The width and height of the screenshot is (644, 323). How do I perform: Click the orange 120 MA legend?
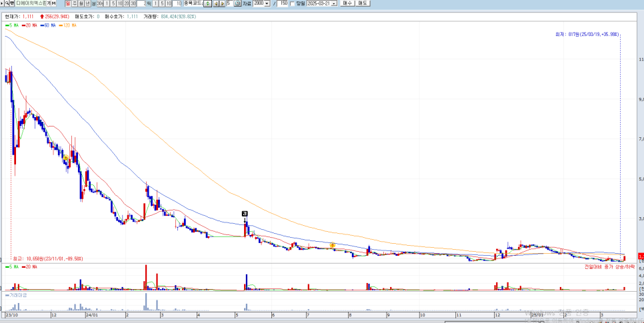(68, 25)
